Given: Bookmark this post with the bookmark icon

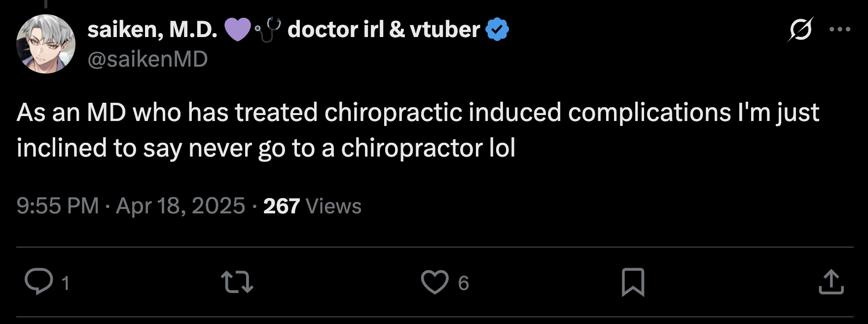Looking at the screenshot, I should pyautogui.click(x=633, y=282).
